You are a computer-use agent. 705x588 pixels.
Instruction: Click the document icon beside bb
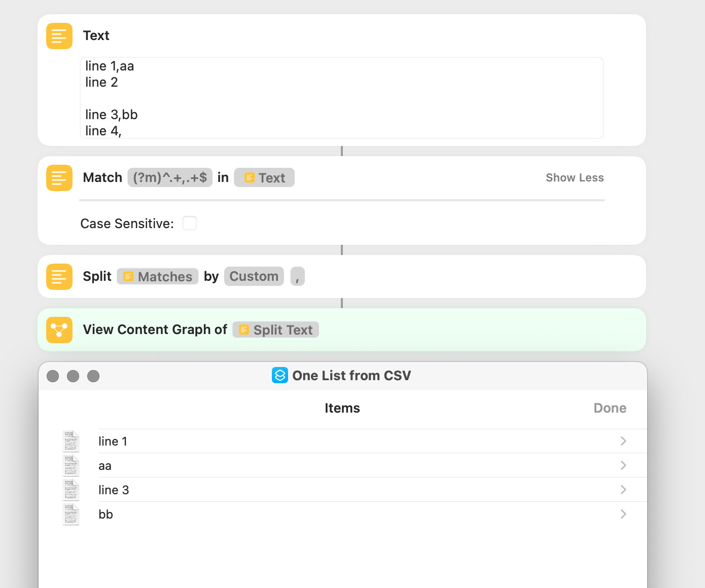pos(71,514)
